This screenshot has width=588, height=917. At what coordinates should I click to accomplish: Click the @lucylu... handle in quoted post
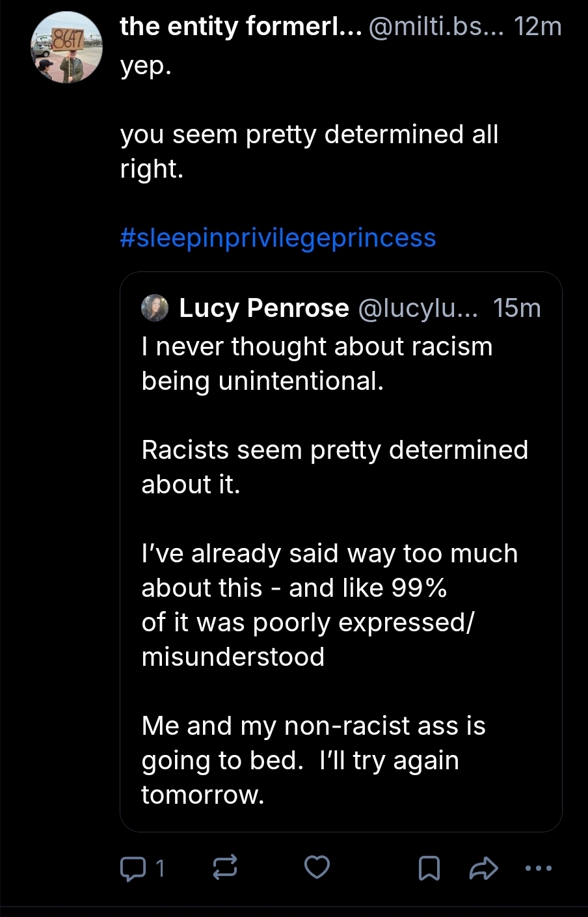pos(418,308)
